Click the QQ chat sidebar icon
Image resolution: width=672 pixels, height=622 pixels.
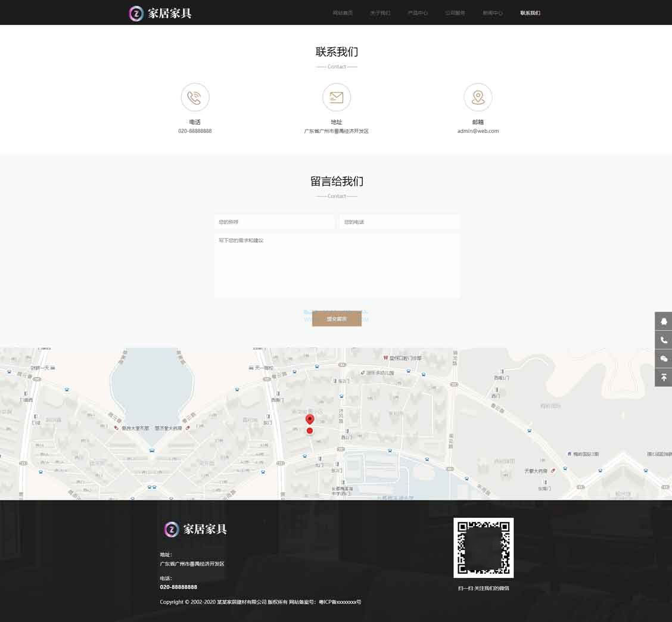coord(664,321)
